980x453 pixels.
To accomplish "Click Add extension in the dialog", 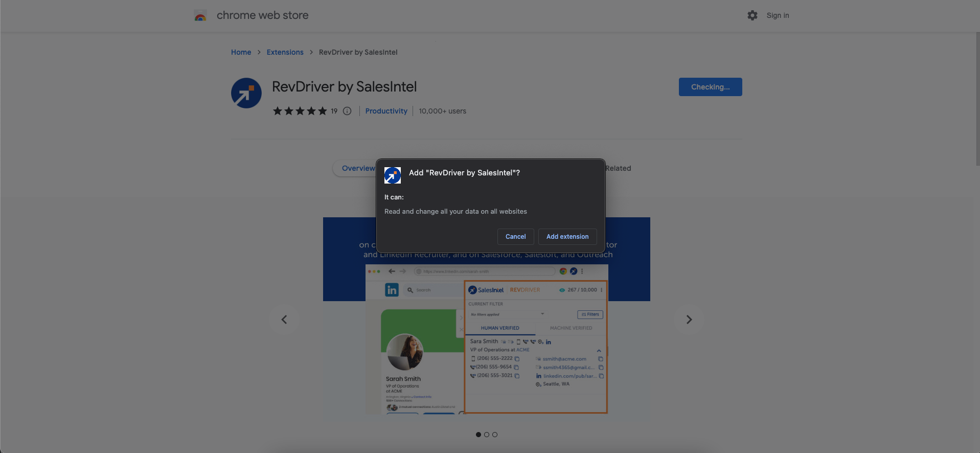I will point(567,237).
